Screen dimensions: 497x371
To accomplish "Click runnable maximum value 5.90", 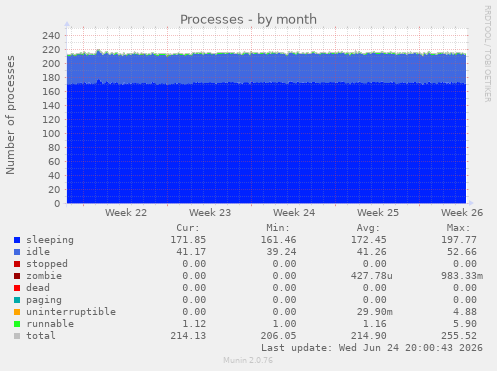I will coord(465,324).
